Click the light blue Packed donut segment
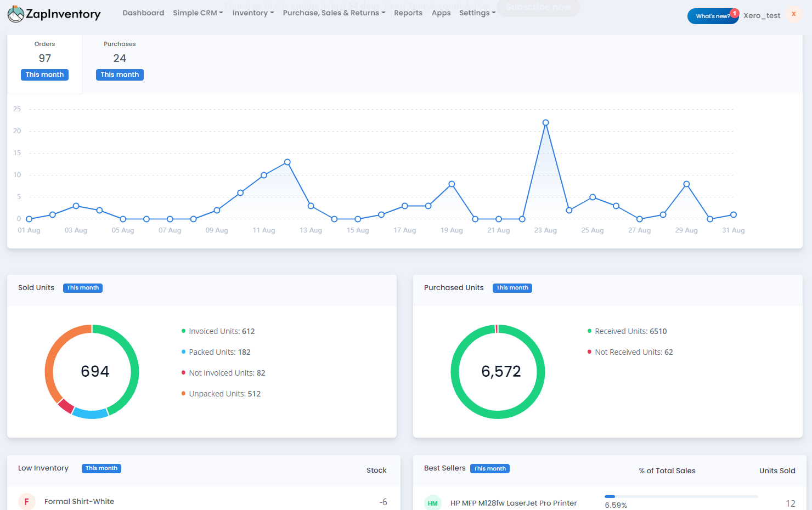Viewport: 812px width, 510px height. point(91,414)
